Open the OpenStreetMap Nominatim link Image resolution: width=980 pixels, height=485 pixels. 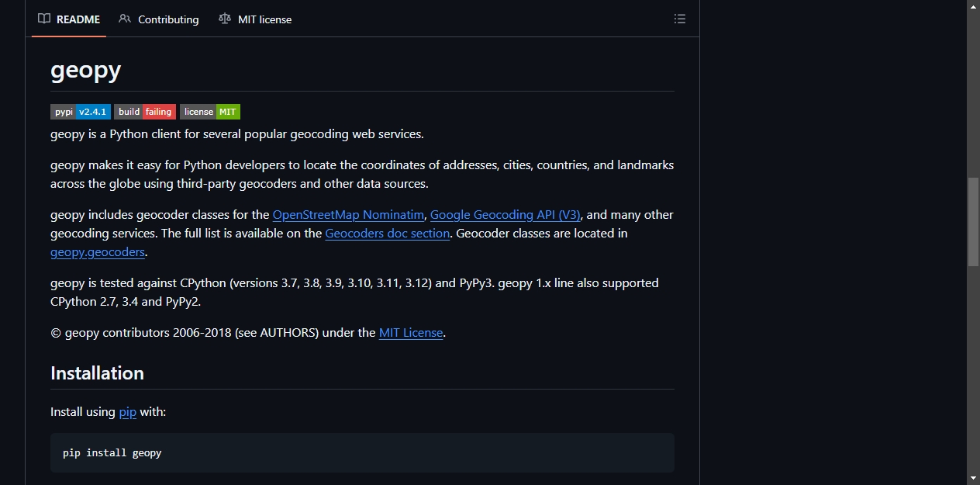point(348,214)
